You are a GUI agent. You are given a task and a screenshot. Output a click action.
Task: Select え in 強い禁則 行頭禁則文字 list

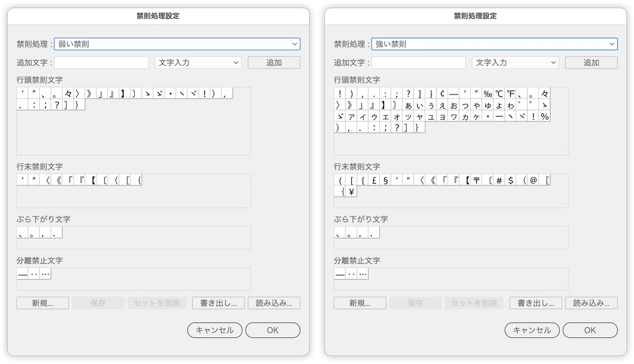442,105
